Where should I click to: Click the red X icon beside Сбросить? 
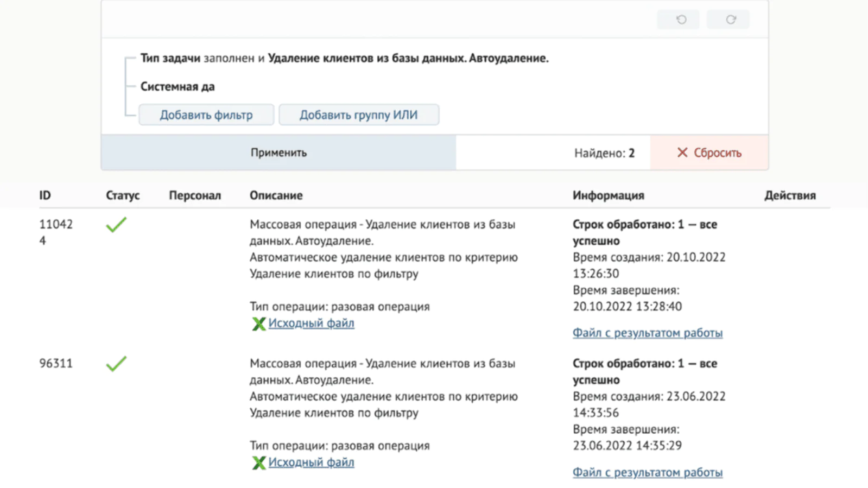click(682, 153)
